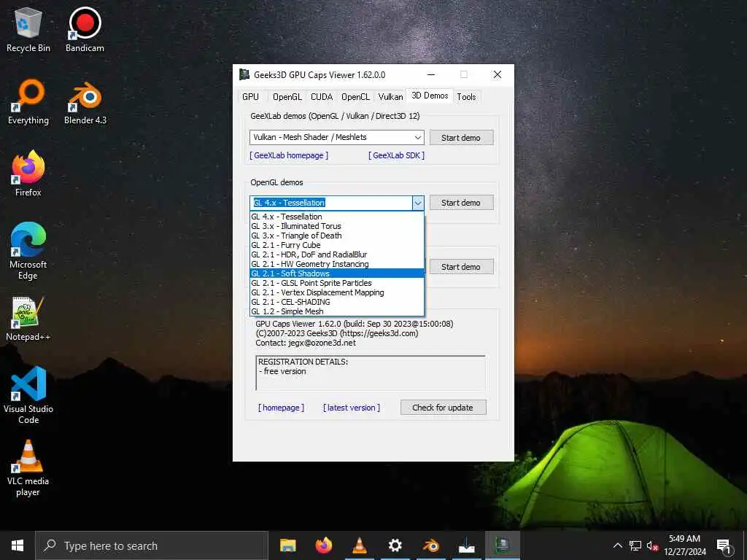Choose GL 2.1 - Soft Shadows entry
Screen dimensions: 747x560
337,273
